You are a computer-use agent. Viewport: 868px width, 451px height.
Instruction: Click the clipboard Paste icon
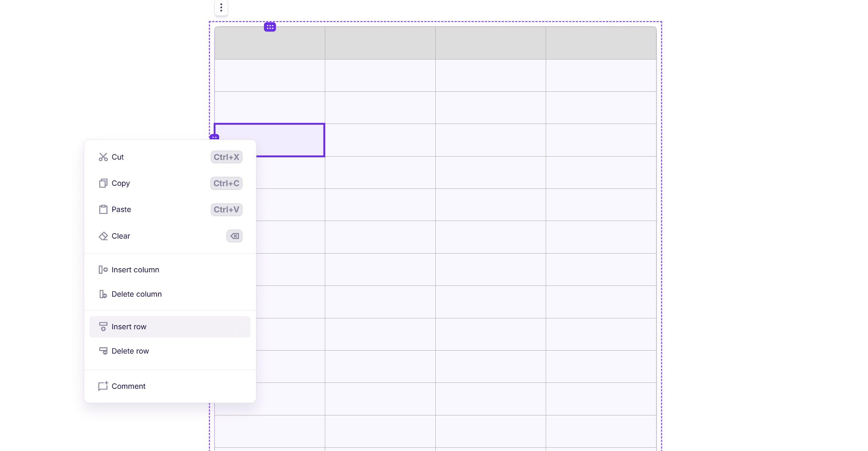pos(103,209)
